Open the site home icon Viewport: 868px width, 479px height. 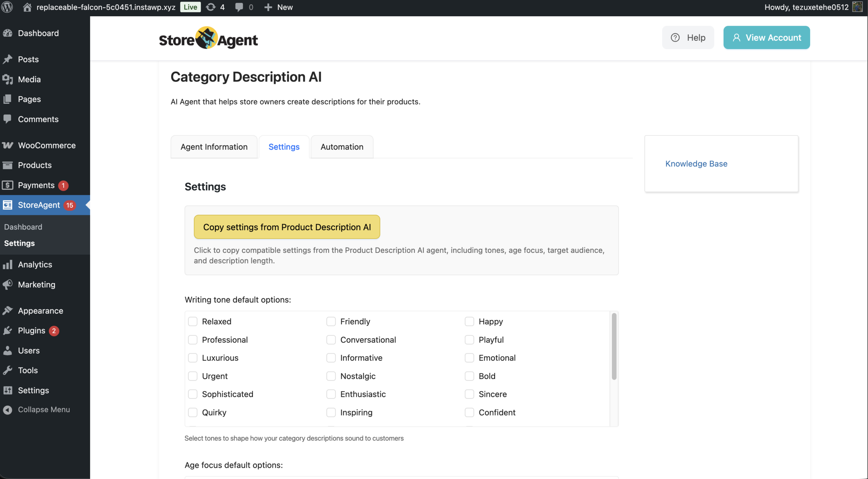click(x=27, y=7)
